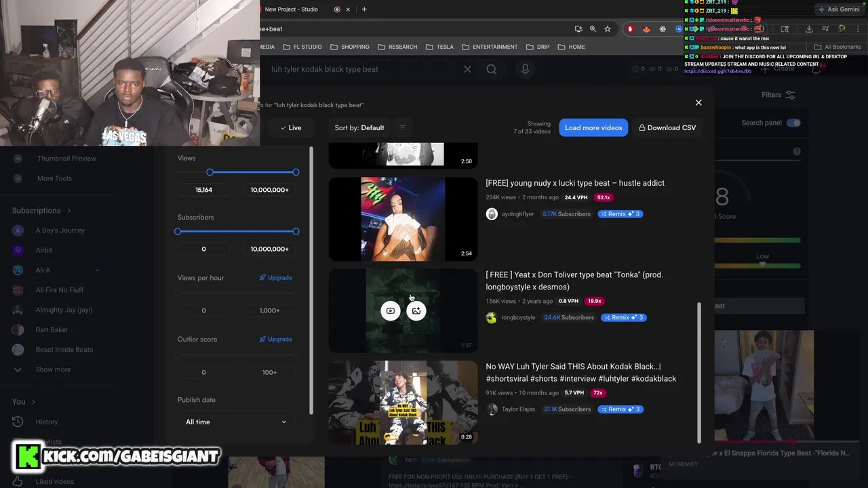Screen dimensions: 868x488
Task: Click the YouTube search magnifier icon
Action: click(x=492, y=69)
